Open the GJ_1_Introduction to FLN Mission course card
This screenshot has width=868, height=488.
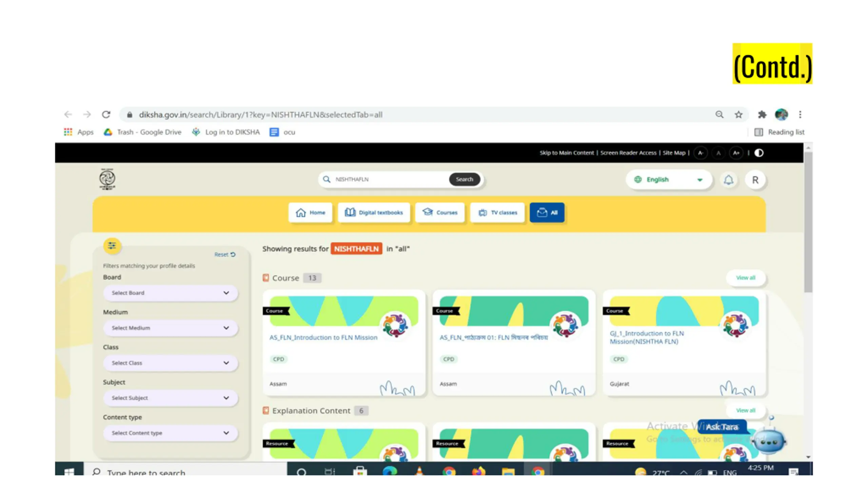684,342
